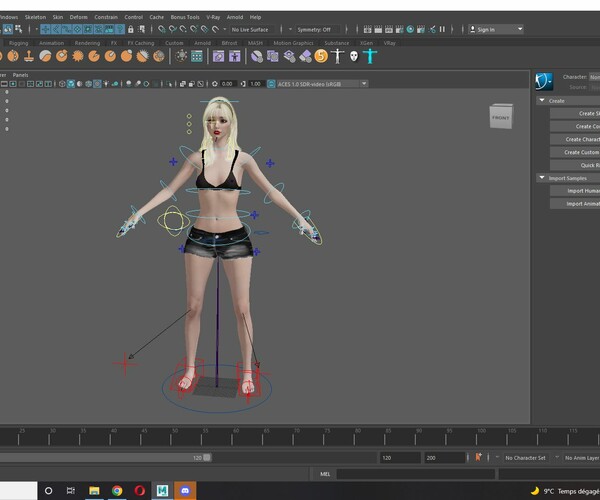The height and width of the screenshot is (500, 600).
Task: Toggle view transform color management icon
Action: [x=271, y=84]
